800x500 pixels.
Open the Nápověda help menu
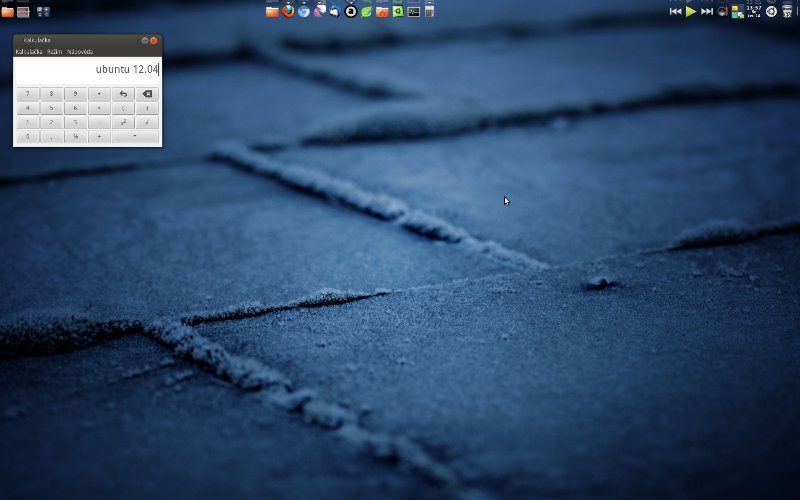point(80,51)
